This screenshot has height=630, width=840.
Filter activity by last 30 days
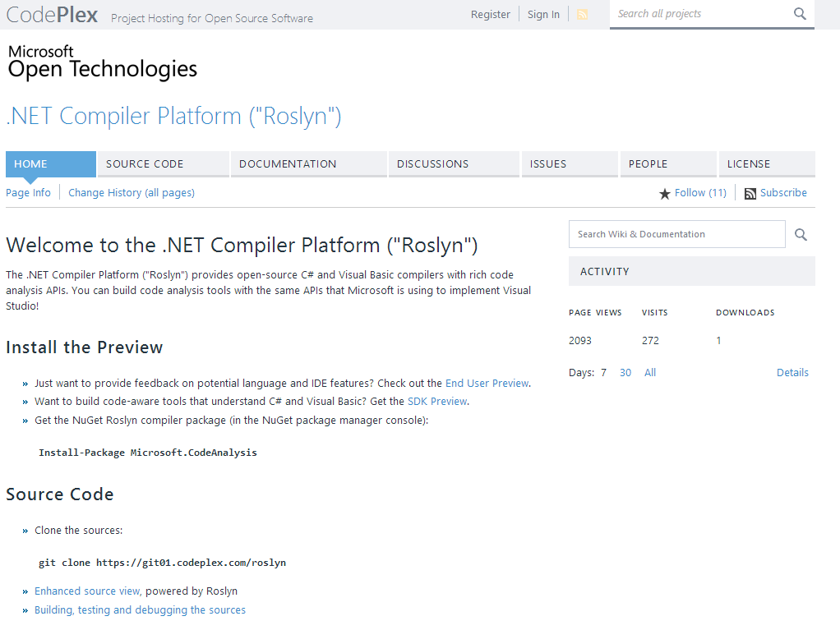click(x=625, y=372)
